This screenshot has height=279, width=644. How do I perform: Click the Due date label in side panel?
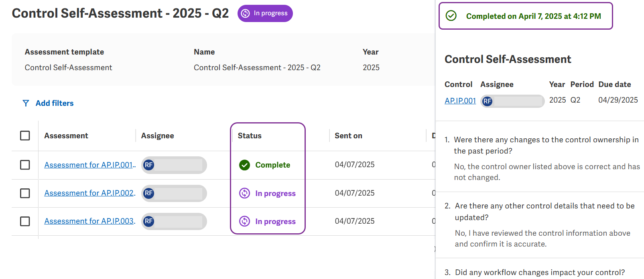614,85
